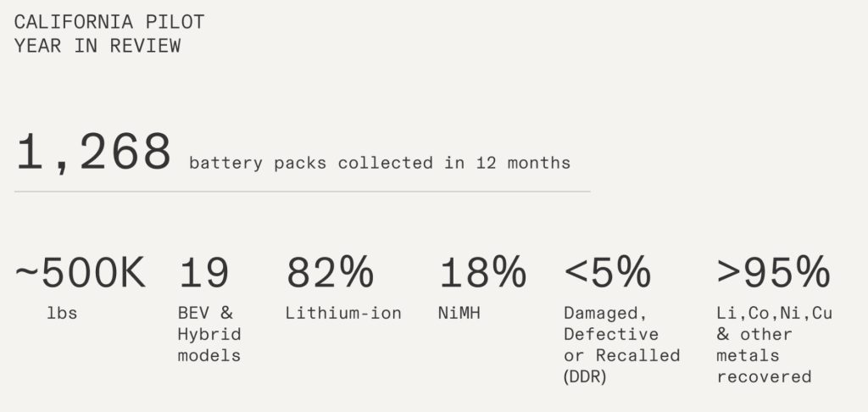Select the <5% statistic

tap(608, 272)
